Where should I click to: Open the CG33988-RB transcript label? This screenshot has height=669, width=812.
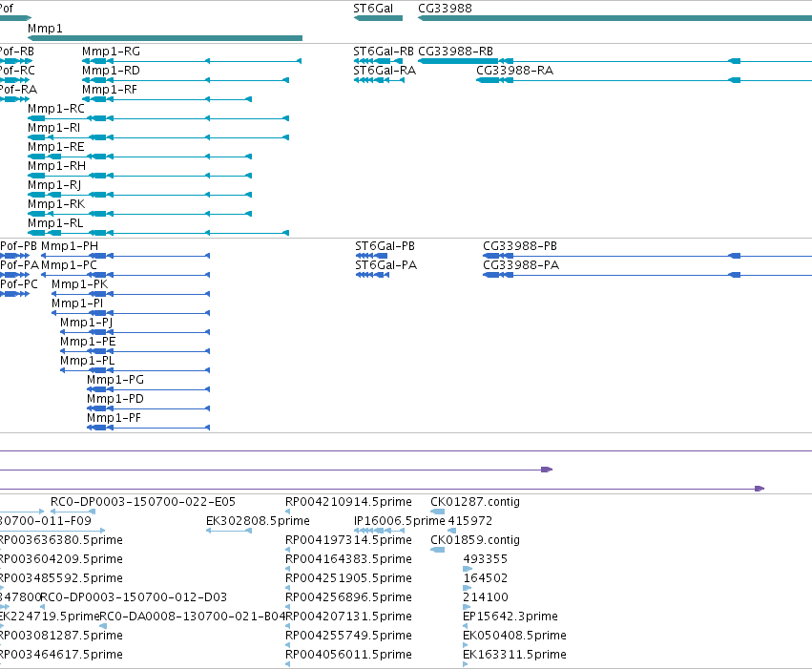[x=455, y=52]
